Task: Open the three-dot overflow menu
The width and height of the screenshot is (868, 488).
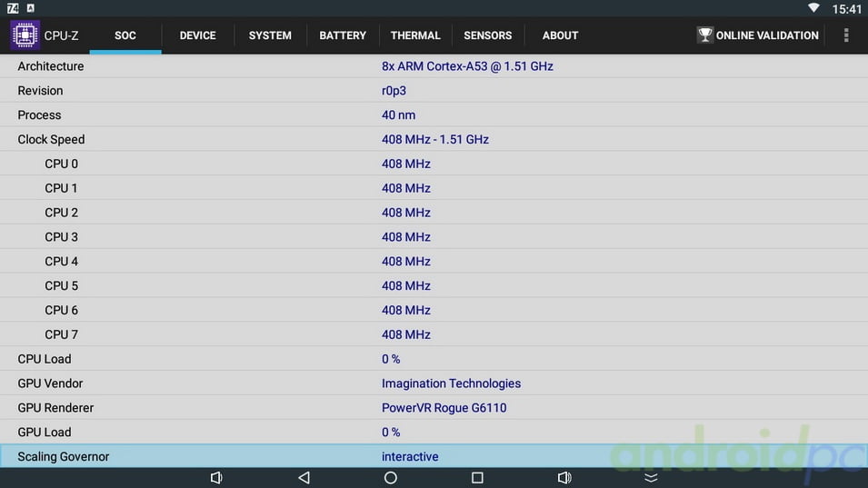Action: pos(846,35)
